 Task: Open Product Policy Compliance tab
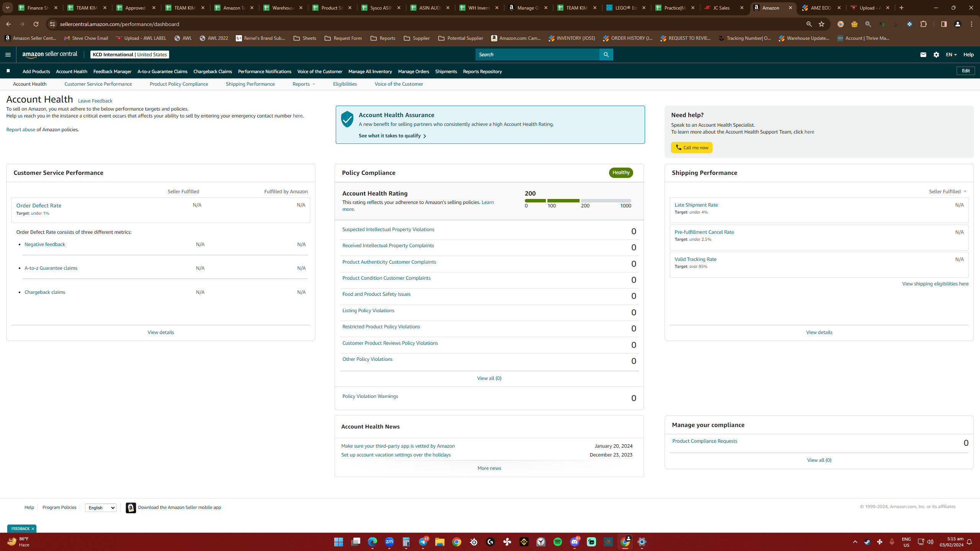179,84
